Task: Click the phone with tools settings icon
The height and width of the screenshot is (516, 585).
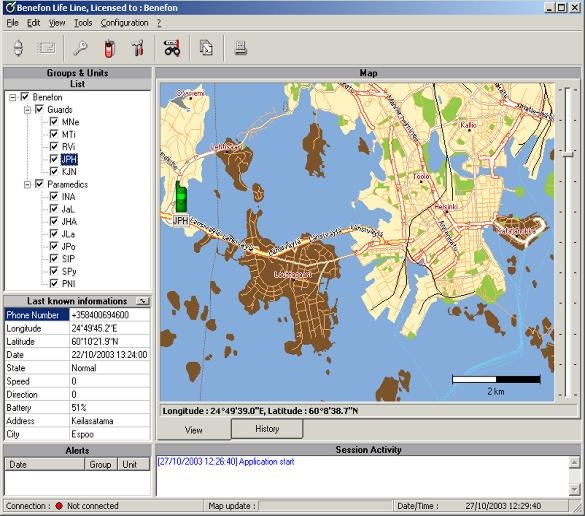Action: click(138, 48)
